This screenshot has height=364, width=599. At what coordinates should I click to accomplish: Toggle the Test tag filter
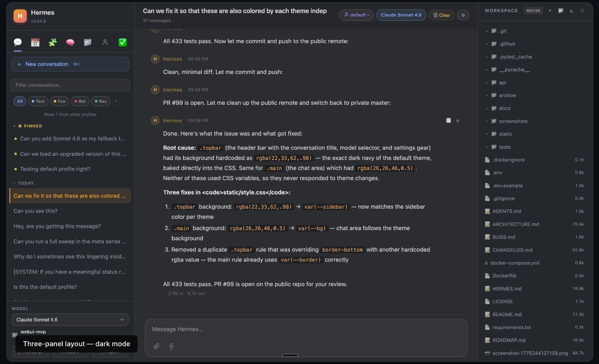(x=38, y=101)
